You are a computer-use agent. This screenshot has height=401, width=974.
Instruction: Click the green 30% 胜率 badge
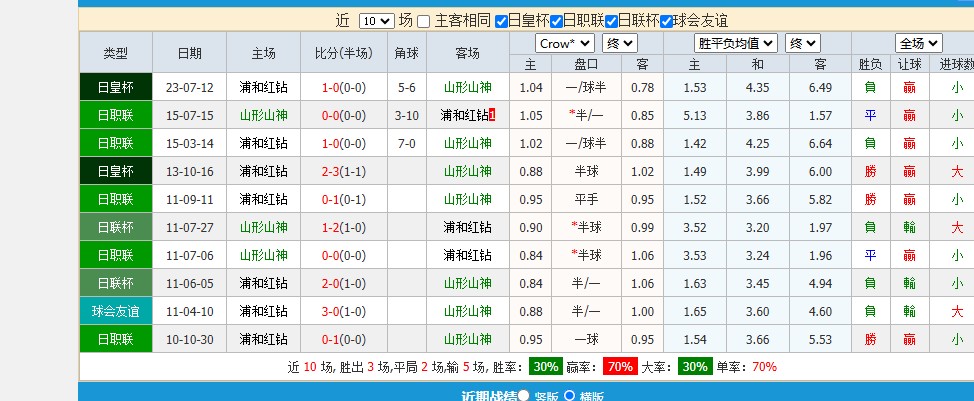[x=545, y=367]
